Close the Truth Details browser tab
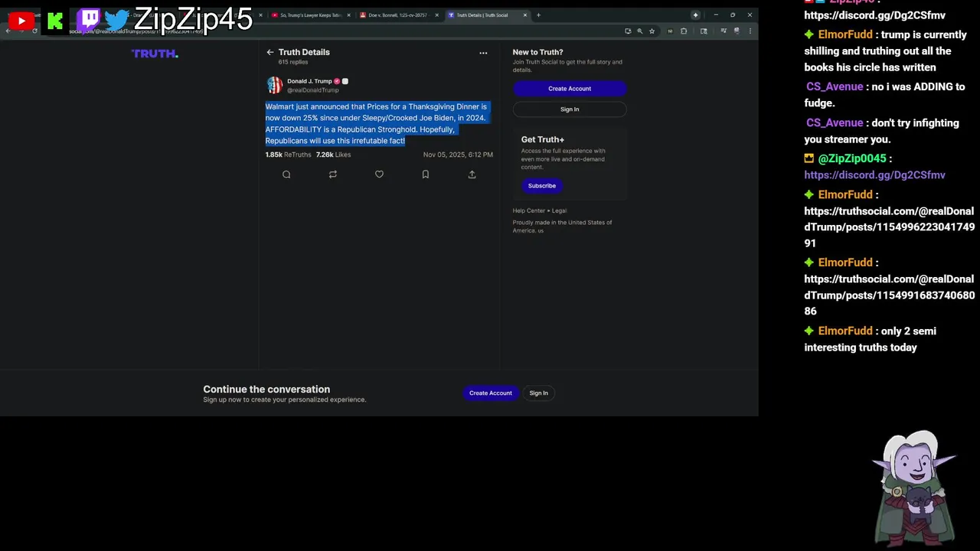The height and width of the screenshot is (551, 980). point(525,15)
